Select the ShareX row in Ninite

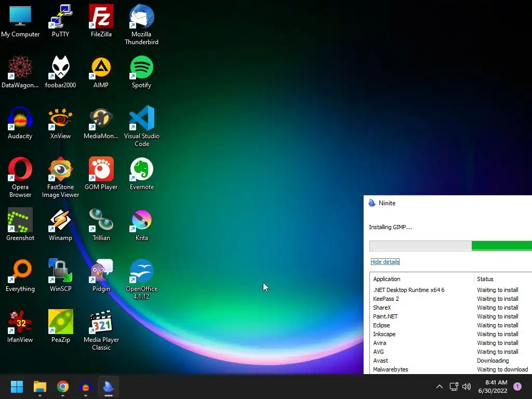pyautogui.click(x=451, y=308)
